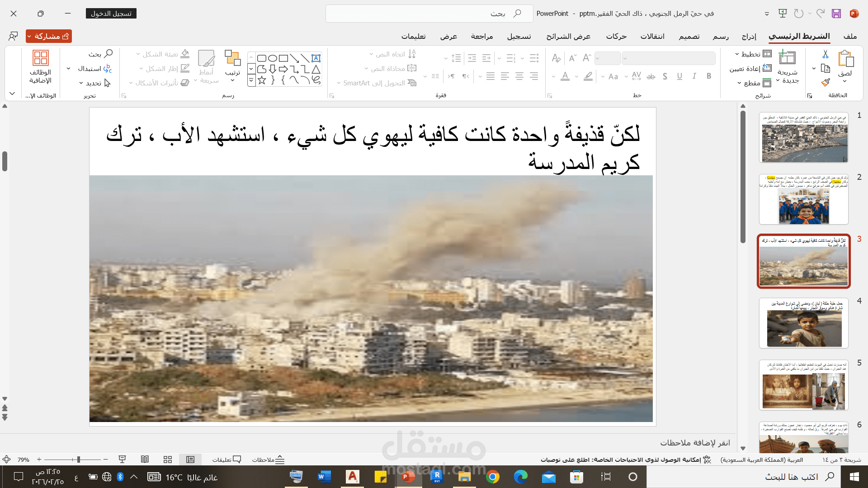Click the Format Painter brush icon
868x488 pixels.
826,83
